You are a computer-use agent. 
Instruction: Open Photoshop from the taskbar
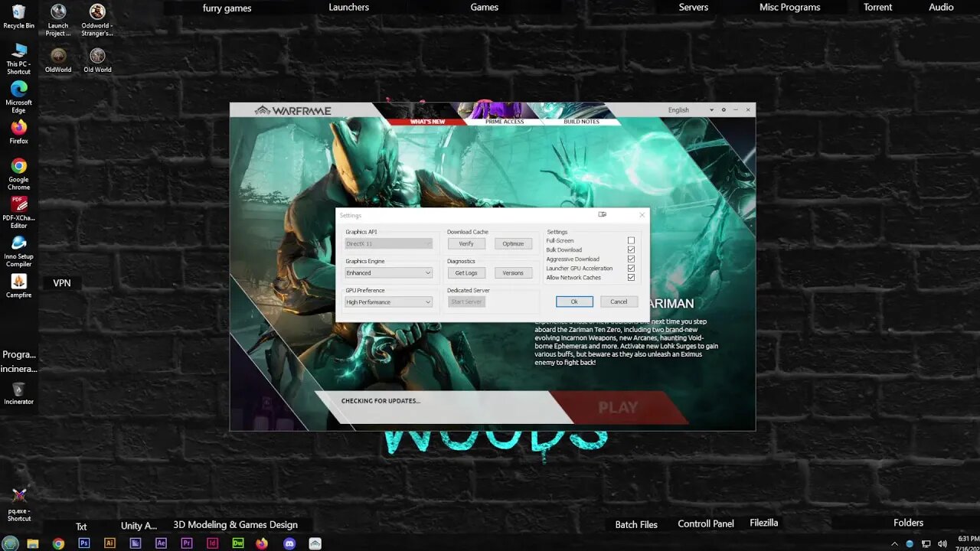(84, 543)
